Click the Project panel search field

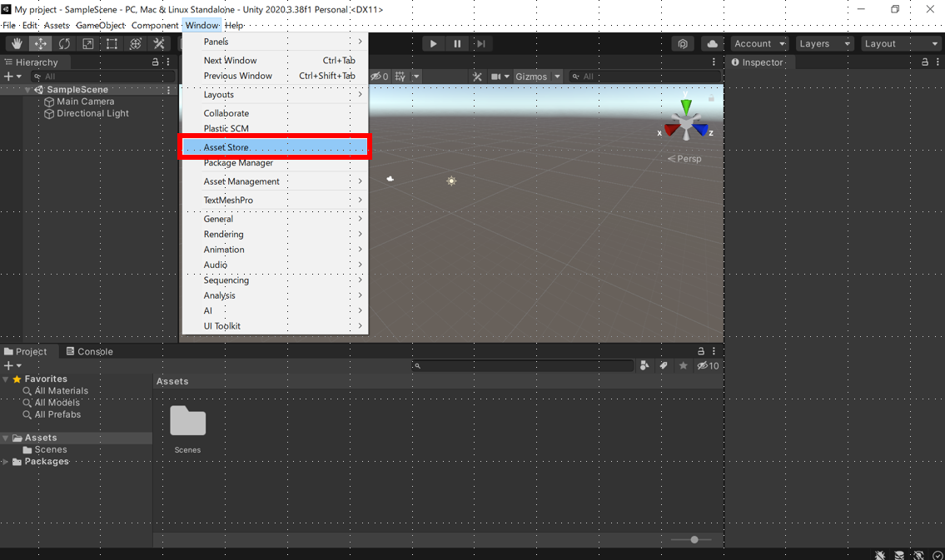tap(523, 365)
